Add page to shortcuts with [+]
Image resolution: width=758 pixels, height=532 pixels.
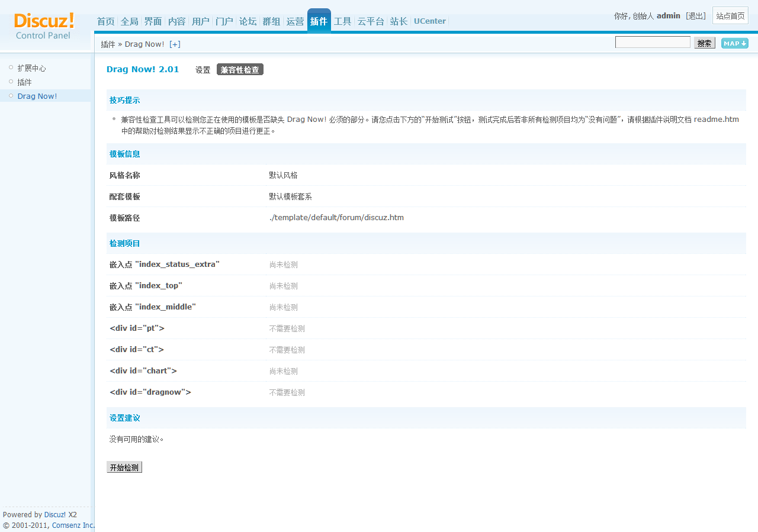175,44
